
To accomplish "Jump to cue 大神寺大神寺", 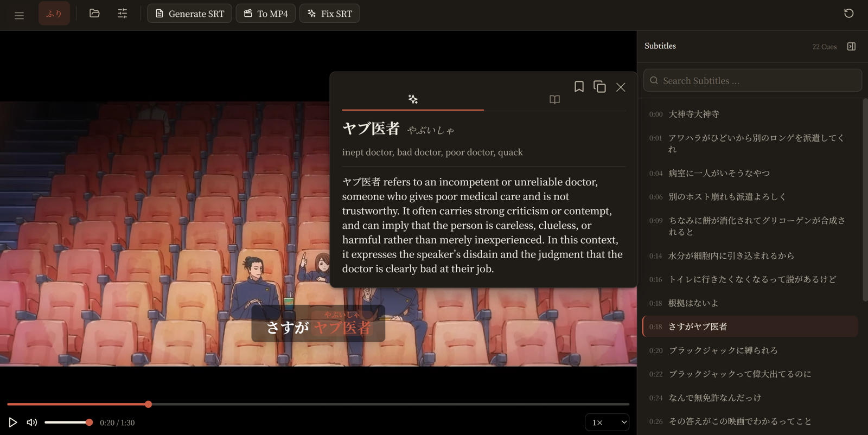I will click(750, 114).
